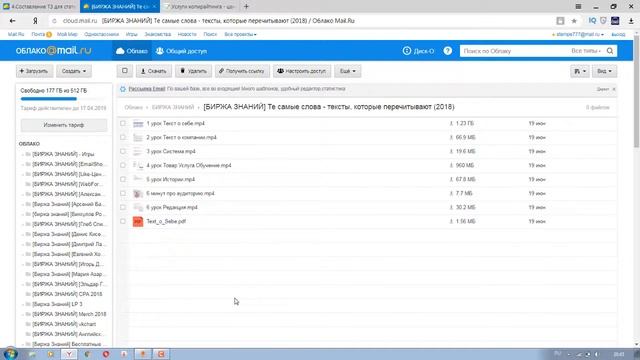The image size is (640, 360).
Task: Open the Вид view dropdown
Action: click(604, 71)
